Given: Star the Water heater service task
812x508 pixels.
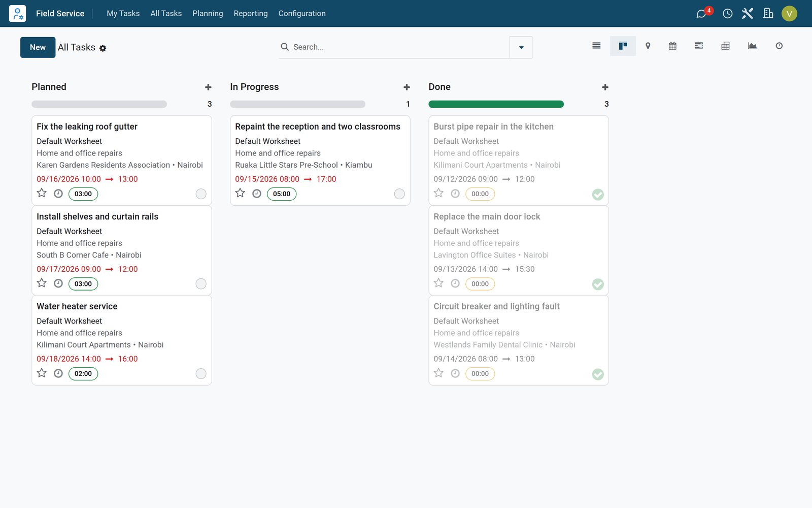Looking at the screenshot, I should pos(42,373).
